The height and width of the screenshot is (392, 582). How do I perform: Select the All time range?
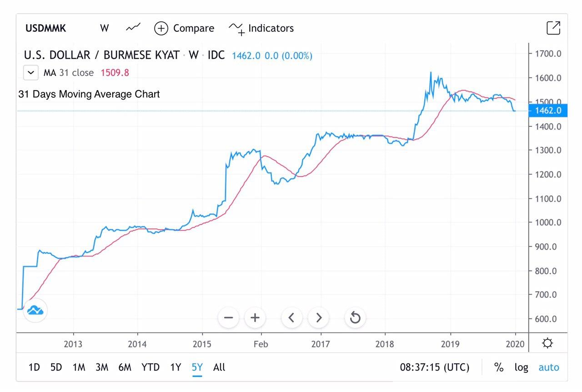pyautogui.click(x=219, y=367)
